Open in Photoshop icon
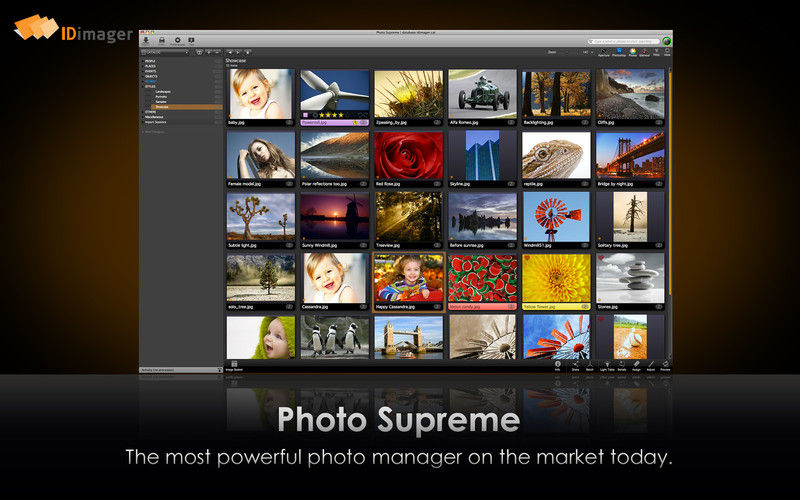This screenshot has width=800, height=500. pos(619,52)
